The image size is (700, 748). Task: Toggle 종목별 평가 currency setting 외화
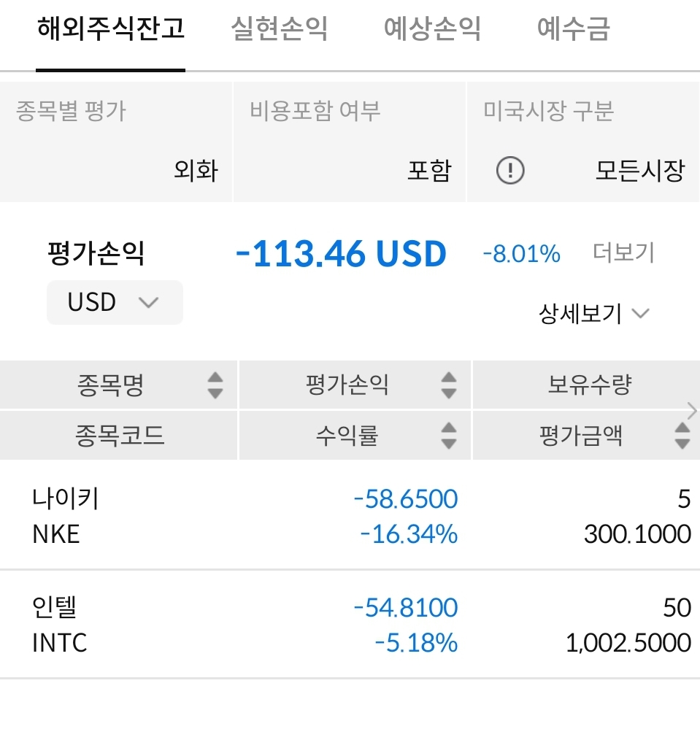point(195,171)
